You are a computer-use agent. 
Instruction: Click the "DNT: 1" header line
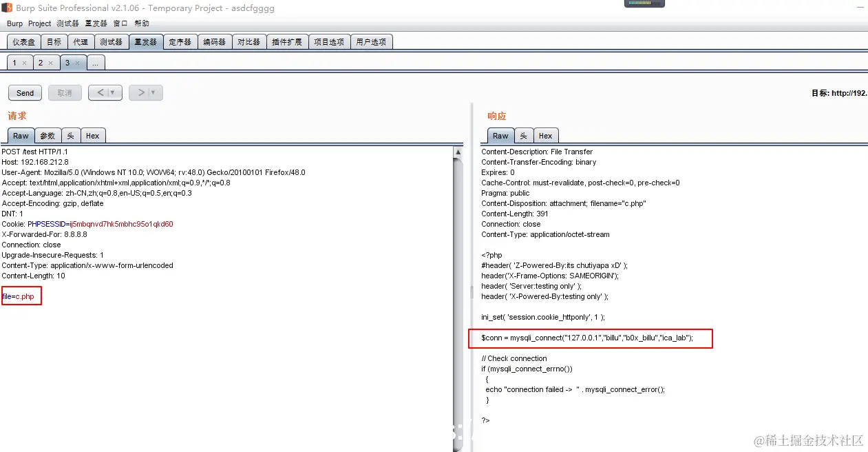12,214
